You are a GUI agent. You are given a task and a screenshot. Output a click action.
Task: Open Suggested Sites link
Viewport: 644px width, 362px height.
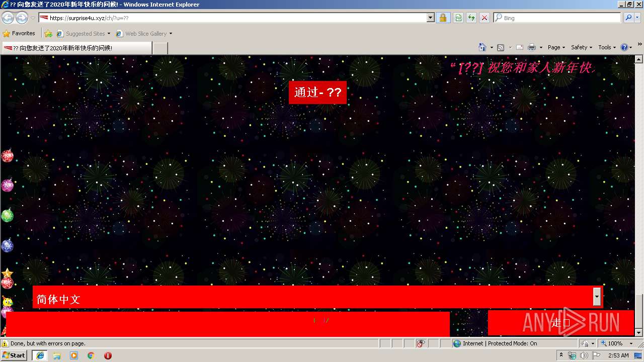tap(83, 34)
